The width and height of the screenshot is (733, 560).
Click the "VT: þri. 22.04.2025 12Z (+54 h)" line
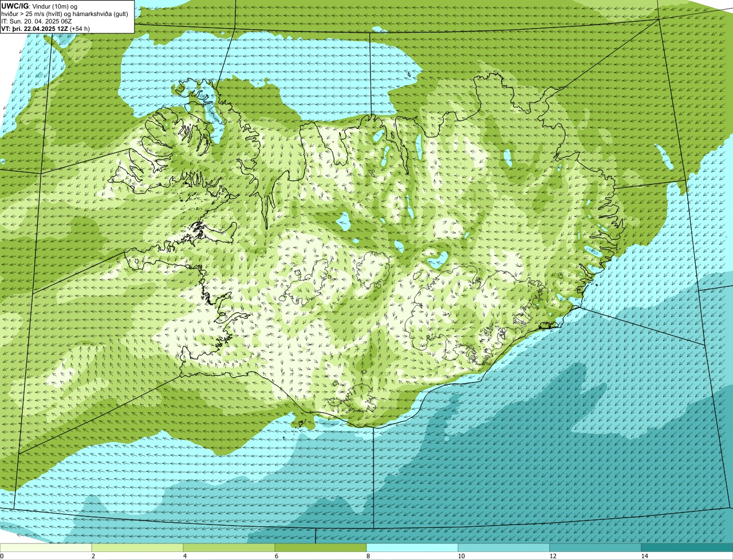click(x=46, y=28)
